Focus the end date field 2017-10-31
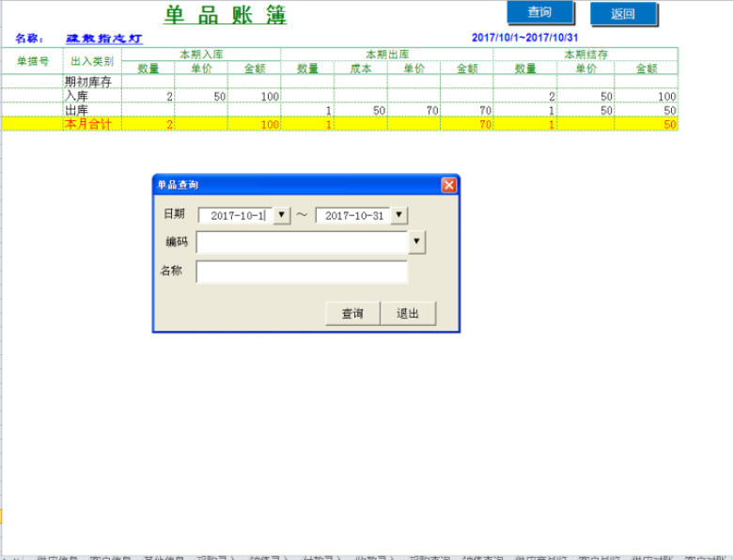Screen dimensions: 733x560 pyautogui.click(x=353, y=215)
